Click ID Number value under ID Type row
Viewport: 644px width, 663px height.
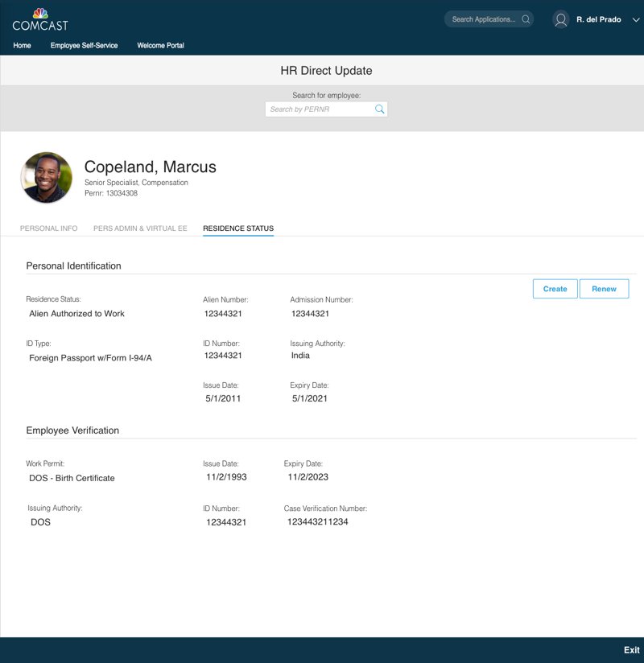click(x=223, y=356)
